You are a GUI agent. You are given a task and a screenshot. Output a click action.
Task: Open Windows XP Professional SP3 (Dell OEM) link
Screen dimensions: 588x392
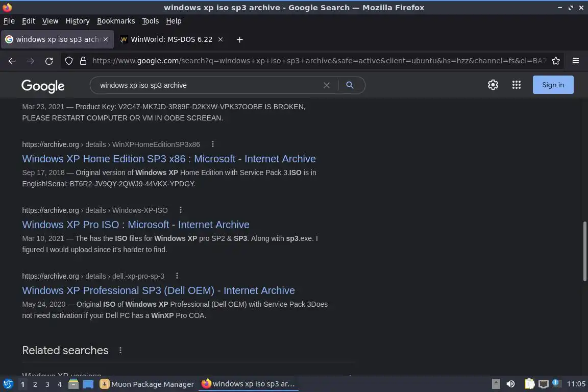tap(158, 290)
